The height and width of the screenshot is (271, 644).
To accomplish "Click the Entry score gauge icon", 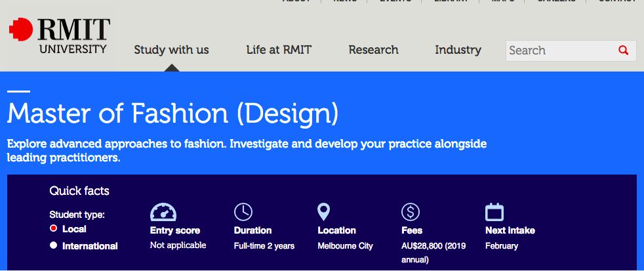I will coord(163,212).
